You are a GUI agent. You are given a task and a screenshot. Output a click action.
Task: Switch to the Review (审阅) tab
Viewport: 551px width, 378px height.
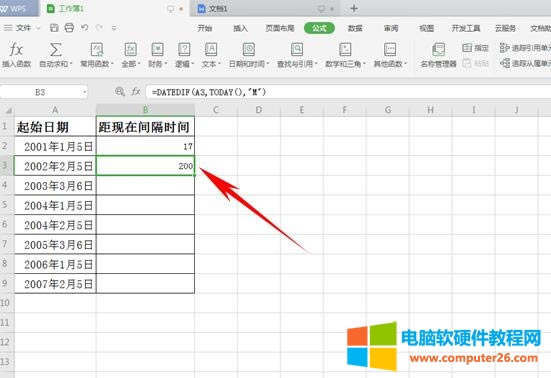click(391, 28)
